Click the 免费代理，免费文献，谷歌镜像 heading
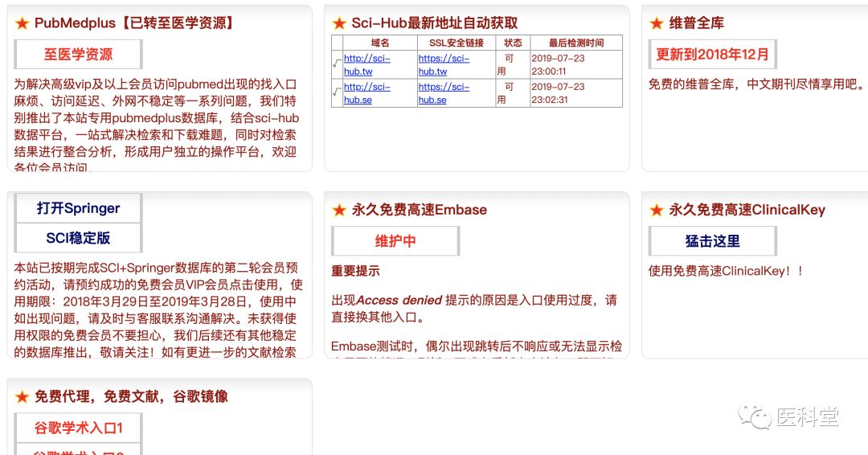 pos(131,396)
